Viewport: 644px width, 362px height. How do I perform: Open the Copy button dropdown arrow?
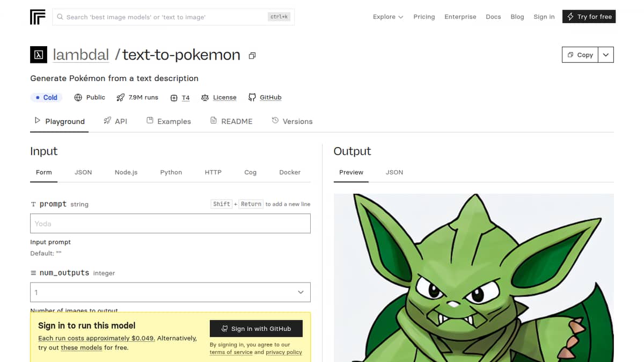click(x=605, y=55)
